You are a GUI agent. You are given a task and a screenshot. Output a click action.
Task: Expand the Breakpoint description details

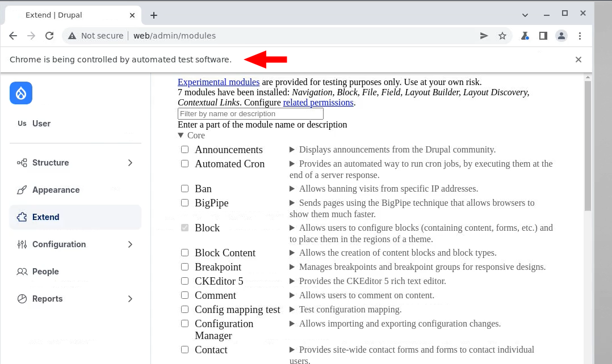point(292,267)
